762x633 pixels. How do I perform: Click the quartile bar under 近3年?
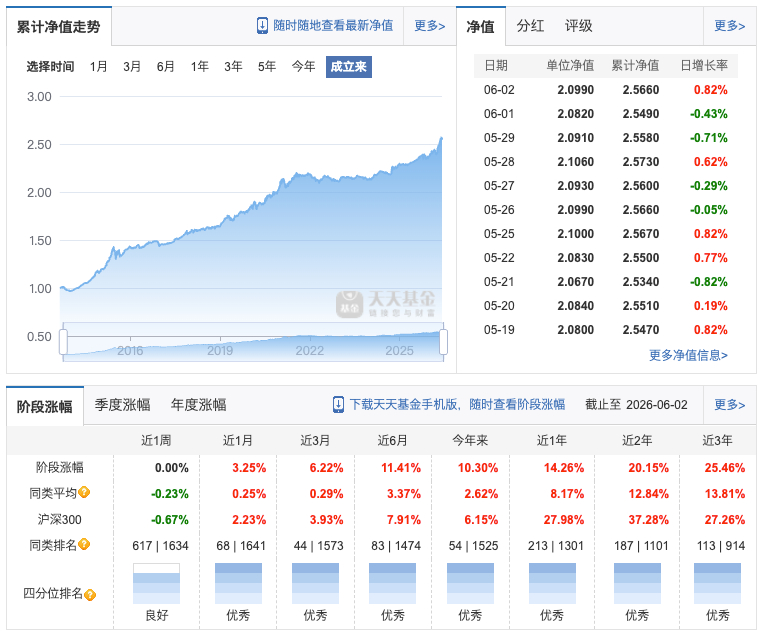(717, 583)
